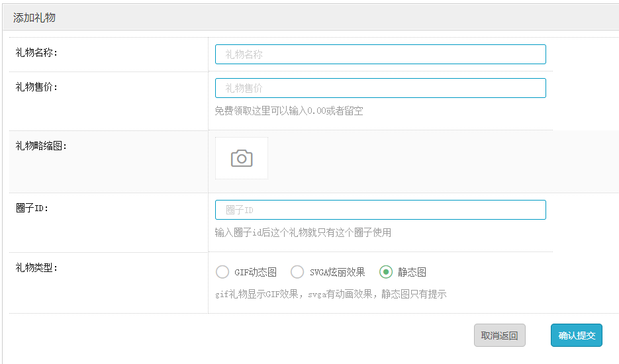Click the hint text under the 圈子ID field
This screenshot has height=364, width=619.
pos(303,232)
